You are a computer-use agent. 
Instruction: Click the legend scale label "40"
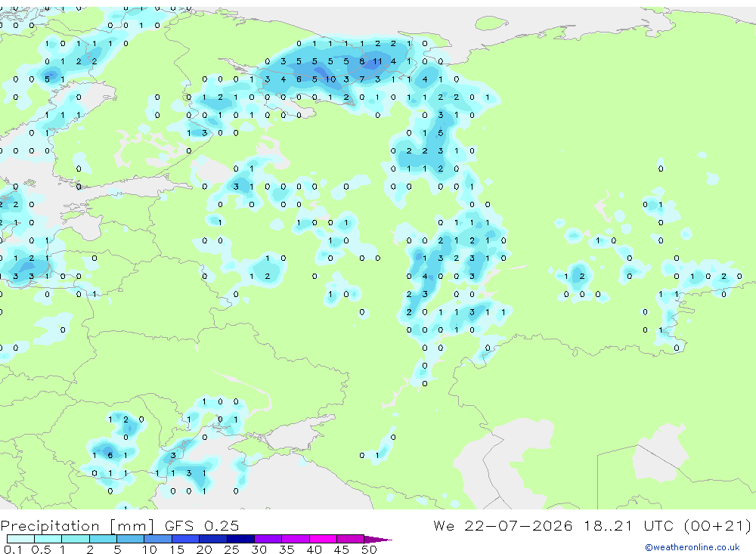tap(314, 549)
